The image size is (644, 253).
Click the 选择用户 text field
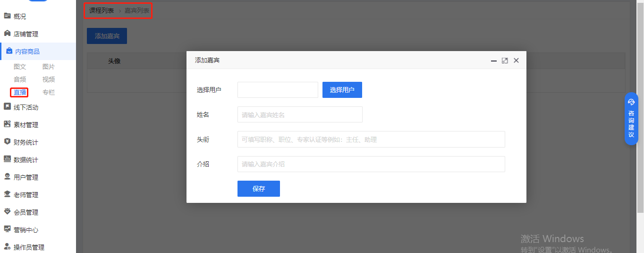[x=278, y=90]
